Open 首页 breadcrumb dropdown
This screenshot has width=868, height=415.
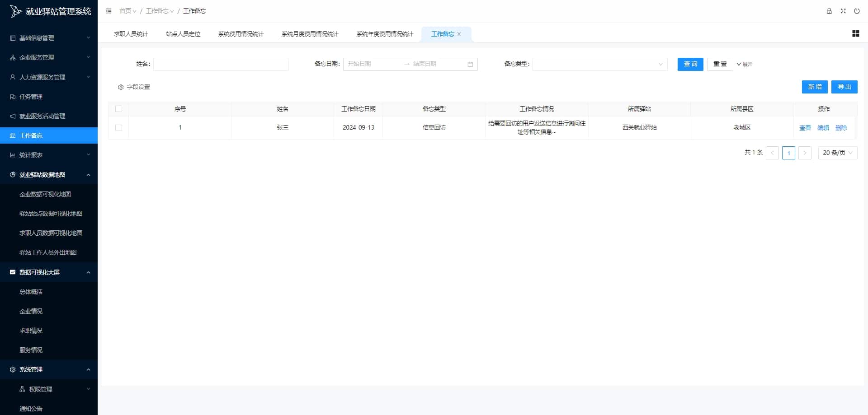pyautogui.click(x=128, y=11)
